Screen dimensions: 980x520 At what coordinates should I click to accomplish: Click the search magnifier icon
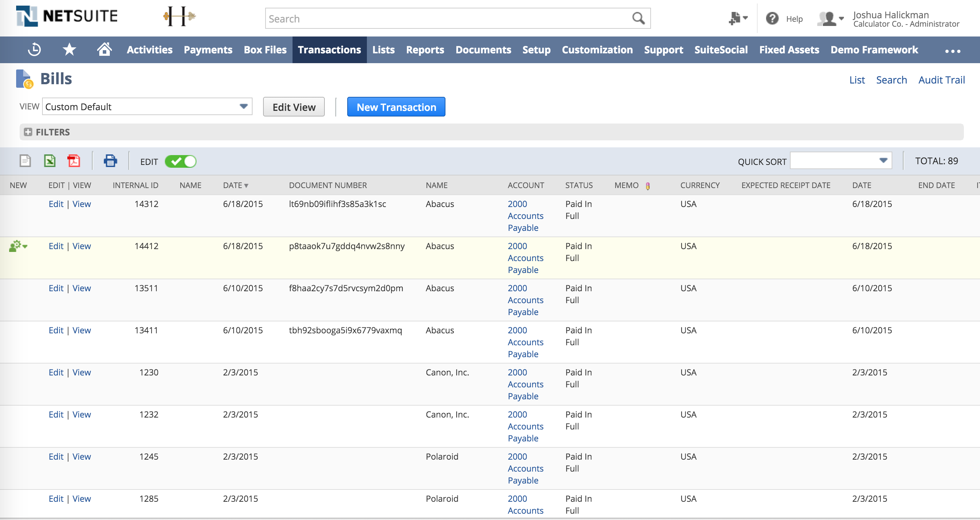pos(638,18)
